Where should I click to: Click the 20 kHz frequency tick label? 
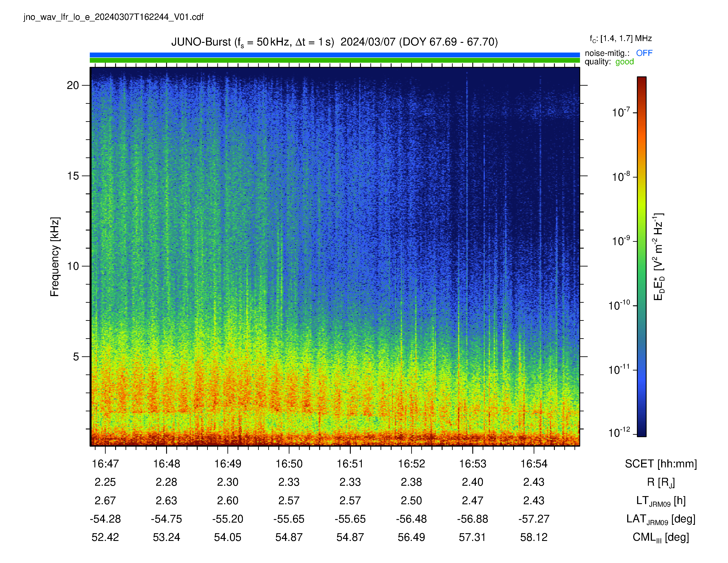click(73, 85)
